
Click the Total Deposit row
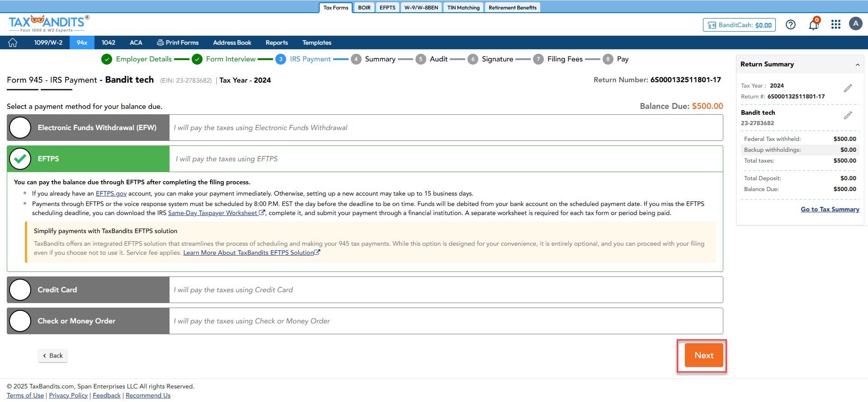(800, 178)
